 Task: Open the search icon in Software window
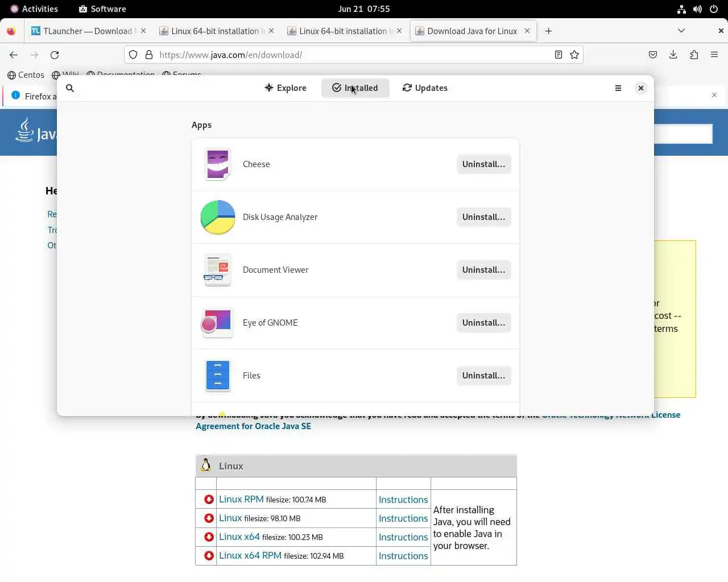(x=70, y=88)
